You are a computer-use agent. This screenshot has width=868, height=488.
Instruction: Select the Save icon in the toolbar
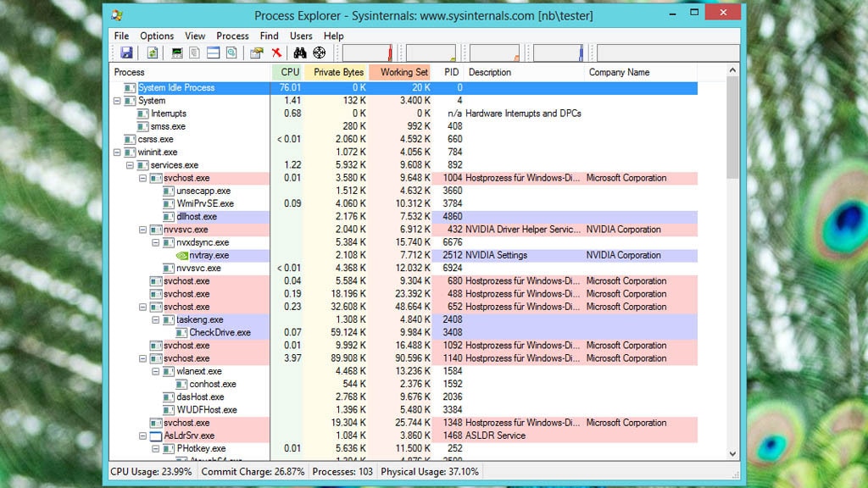click(128, 53)
